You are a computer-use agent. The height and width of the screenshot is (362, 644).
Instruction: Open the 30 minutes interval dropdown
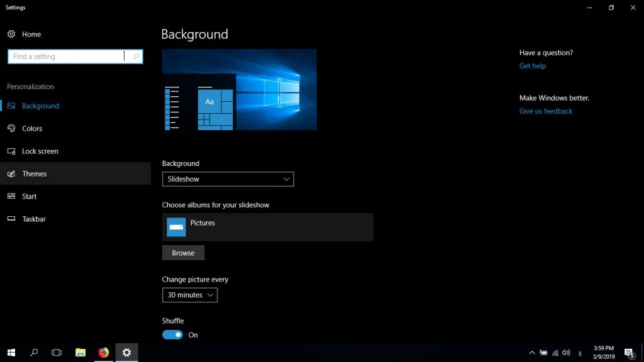[x=190, y=295]
